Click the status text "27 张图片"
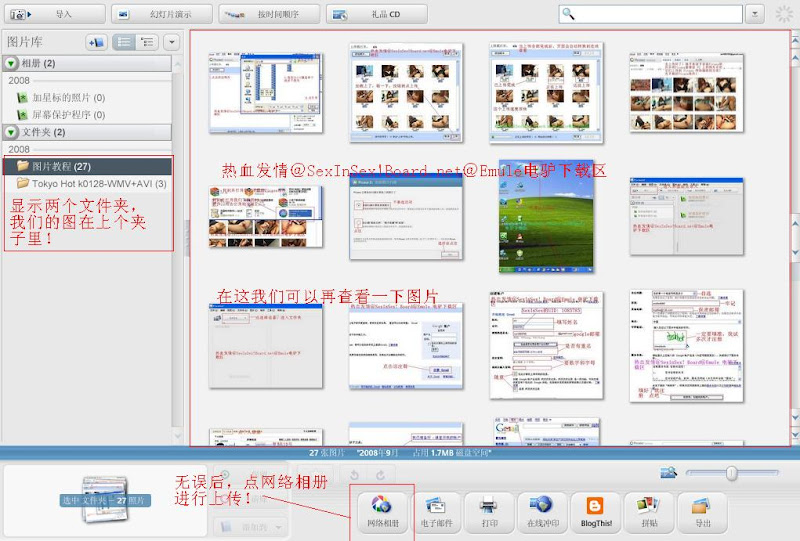Viewport: 800px width, 541px height. pyautogui.click(x=327, y=453)
